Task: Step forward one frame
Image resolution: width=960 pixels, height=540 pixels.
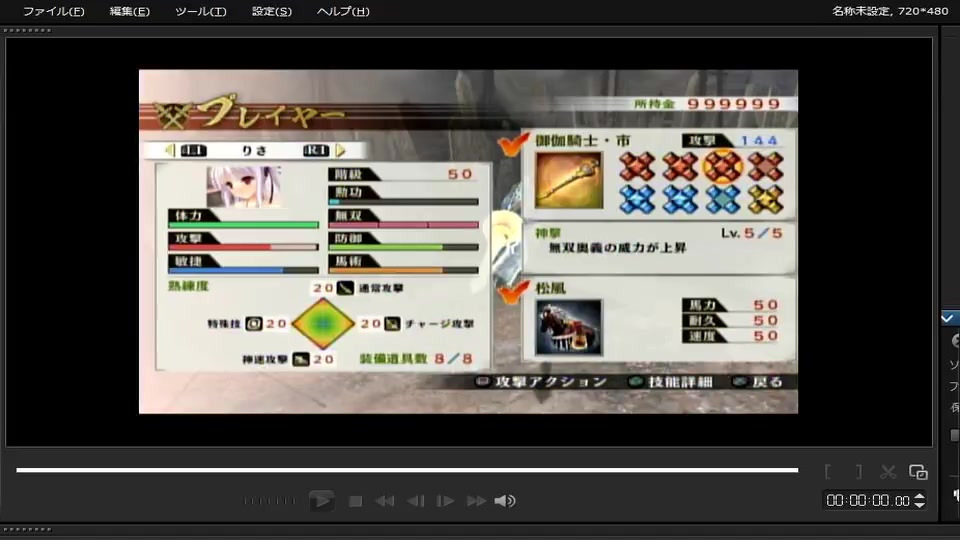Action: (x=445, y=501)
